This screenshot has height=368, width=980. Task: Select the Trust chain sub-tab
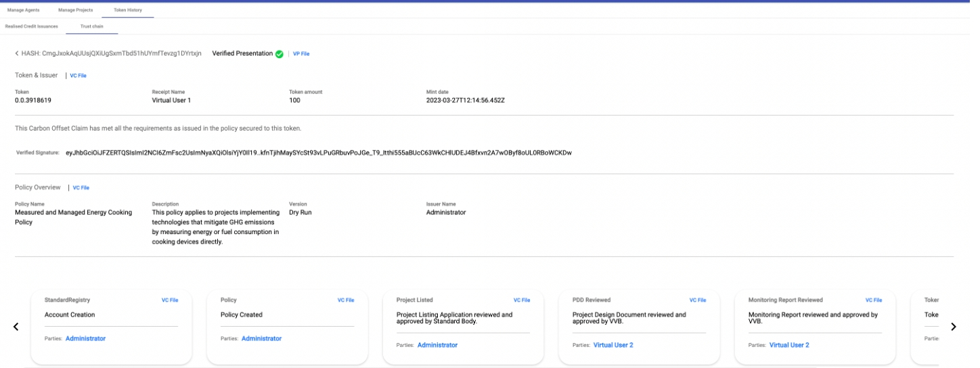pos(92,26)
